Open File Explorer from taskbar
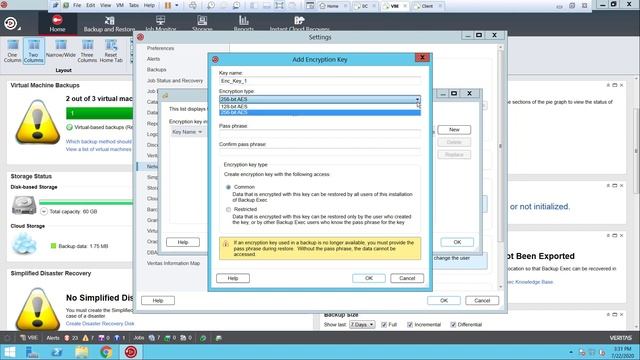 pos(82,352)
